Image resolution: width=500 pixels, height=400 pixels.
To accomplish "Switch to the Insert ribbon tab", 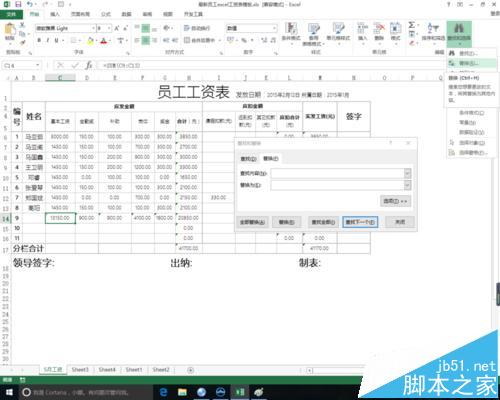I will coord(55,14).
